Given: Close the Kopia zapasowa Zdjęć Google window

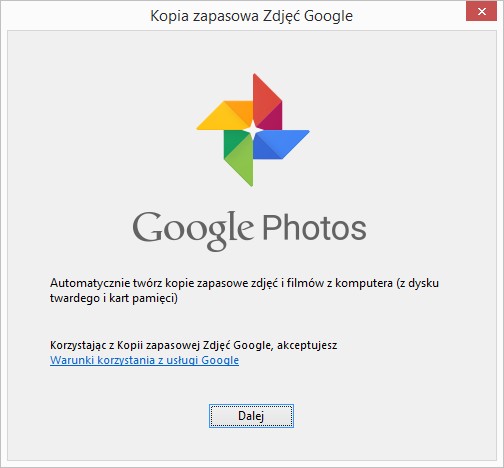Looking at the screenshot, I should click(481, 12).
